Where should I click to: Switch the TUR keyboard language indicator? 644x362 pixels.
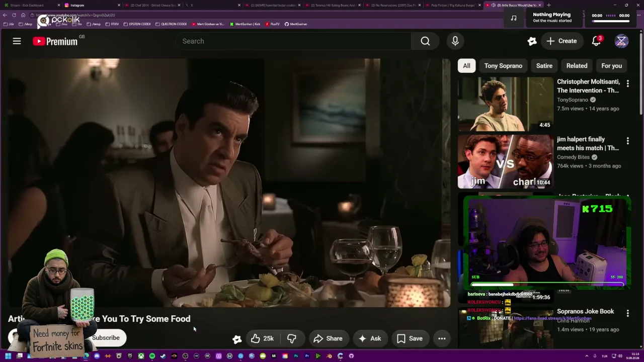point(604,356)
